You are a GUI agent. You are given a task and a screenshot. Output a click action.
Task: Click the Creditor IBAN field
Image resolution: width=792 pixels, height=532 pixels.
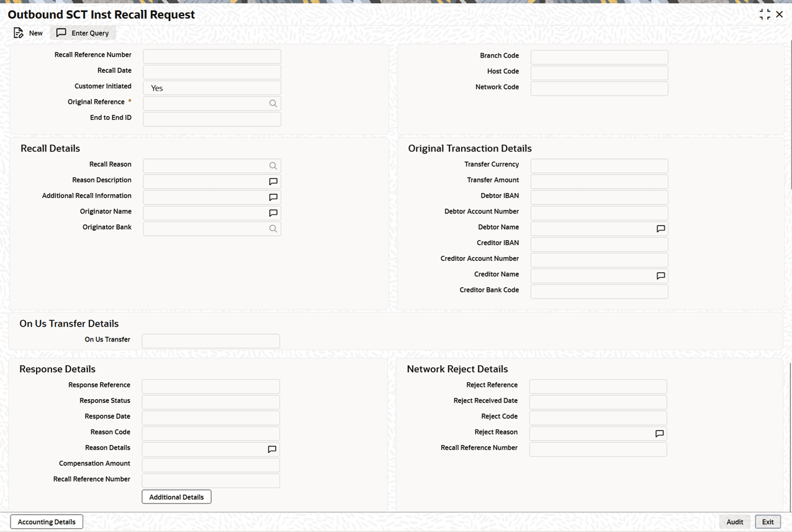[x=599, y=245]
